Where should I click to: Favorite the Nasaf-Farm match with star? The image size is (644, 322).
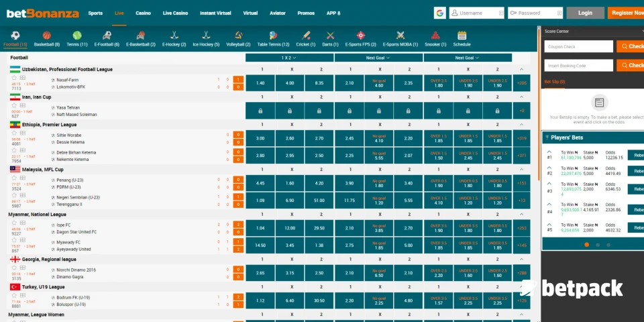click(x=13, y=78)
